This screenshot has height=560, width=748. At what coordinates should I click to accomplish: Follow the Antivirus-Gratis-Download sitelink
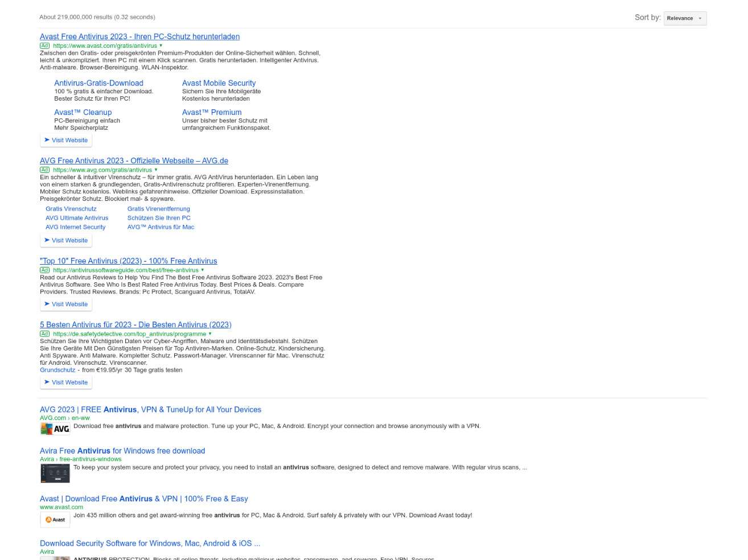[98, 83]
